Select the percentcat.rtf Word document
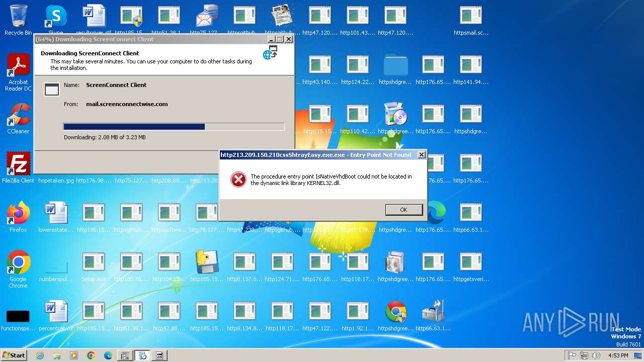 [56, 316]
